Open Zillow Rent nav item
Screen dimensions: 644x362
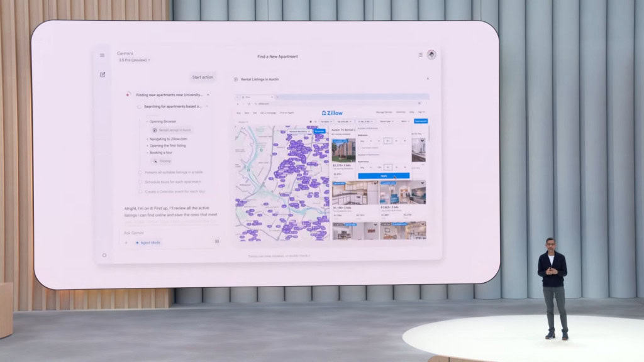point(247,113)
